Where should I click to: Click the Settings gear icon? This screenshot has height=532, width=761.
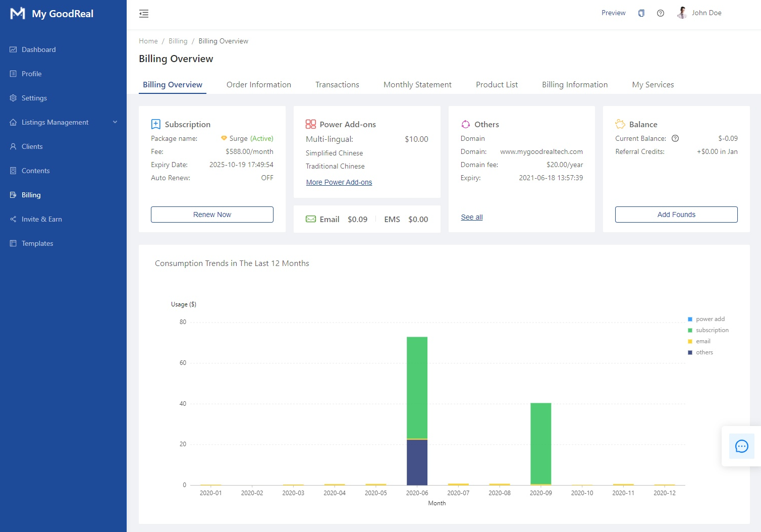tap(13, 98)
